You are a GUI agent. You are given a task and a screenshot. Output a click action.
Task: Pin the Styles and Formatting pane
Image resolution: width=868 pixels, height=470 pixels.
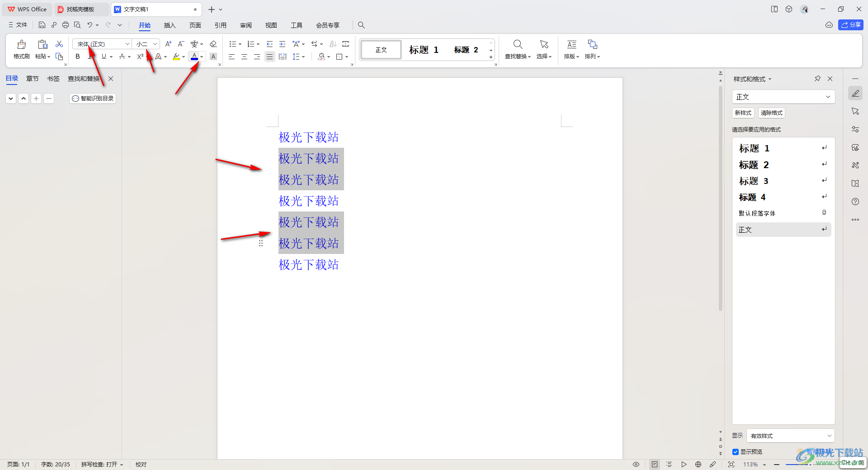(x=817, y=79)
